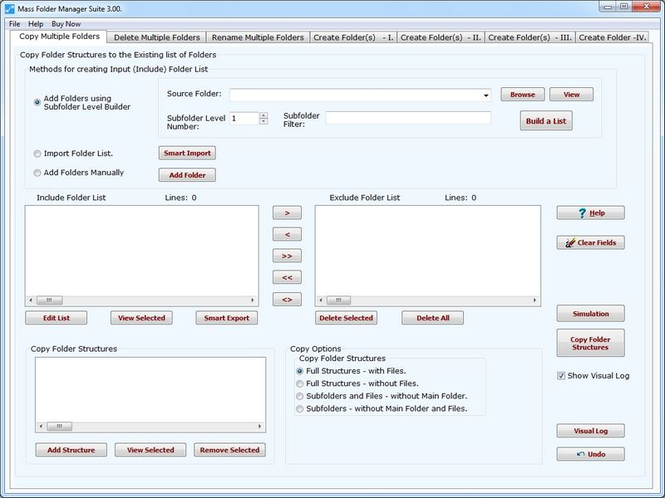665x498 pixels.
Task: Click the Add Structure button
Action: 71,450
